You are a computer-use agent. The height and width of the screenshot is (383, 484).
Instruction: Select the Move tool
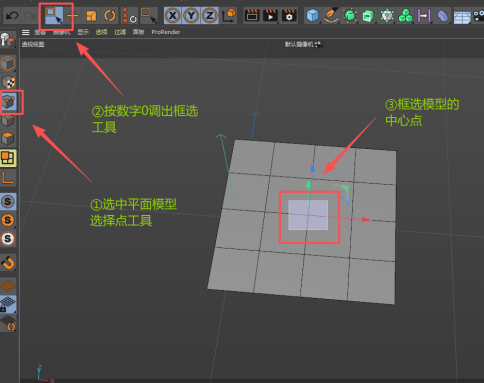(x=72, y=16)
